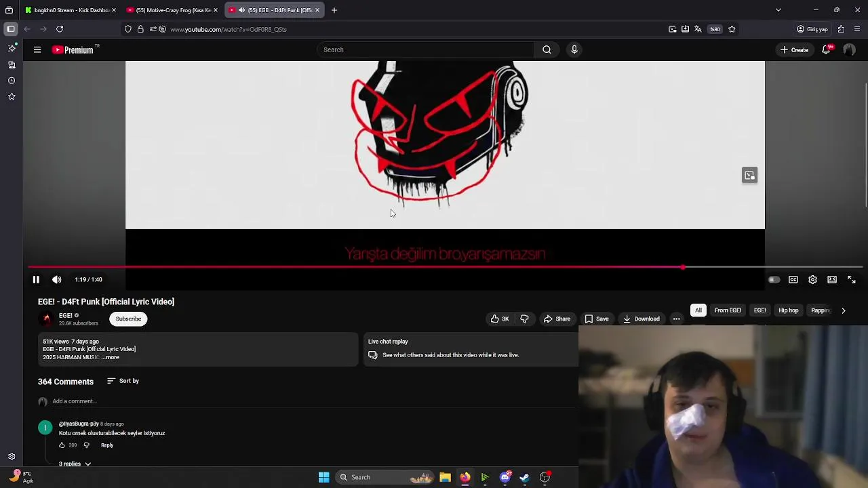Go back one page
Viewport: 868px width, 488px height.
[27, 29]
